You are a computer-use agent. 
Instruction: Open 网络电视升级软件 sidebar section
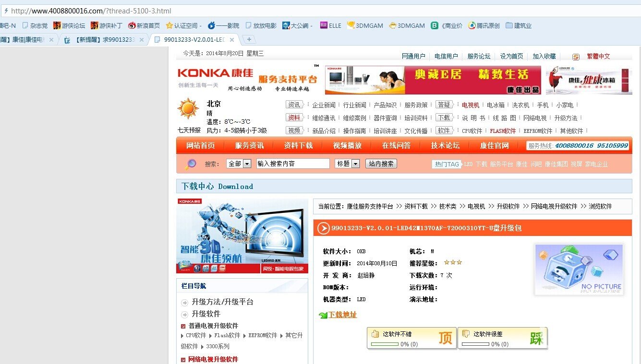click(x=213, y=359)
